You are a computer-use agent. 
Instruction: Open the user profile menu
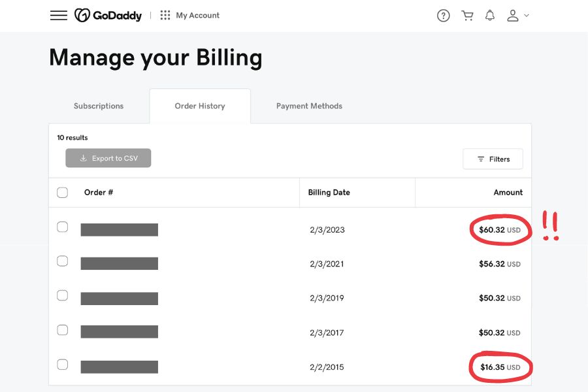[517, 16]
